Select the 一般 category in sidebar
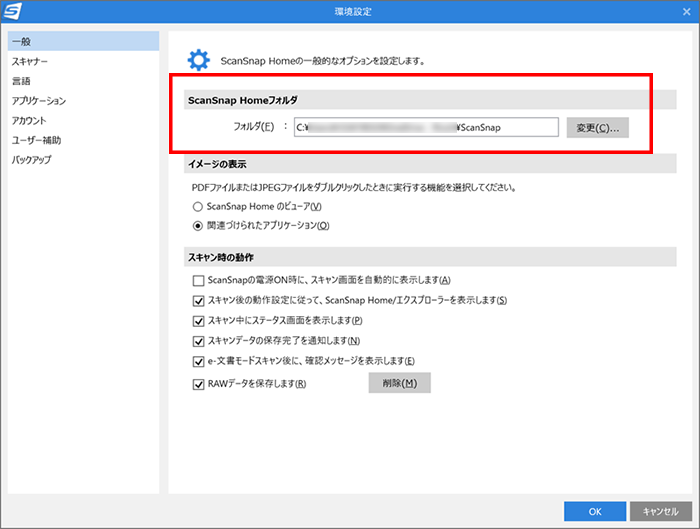 point(83,41)
